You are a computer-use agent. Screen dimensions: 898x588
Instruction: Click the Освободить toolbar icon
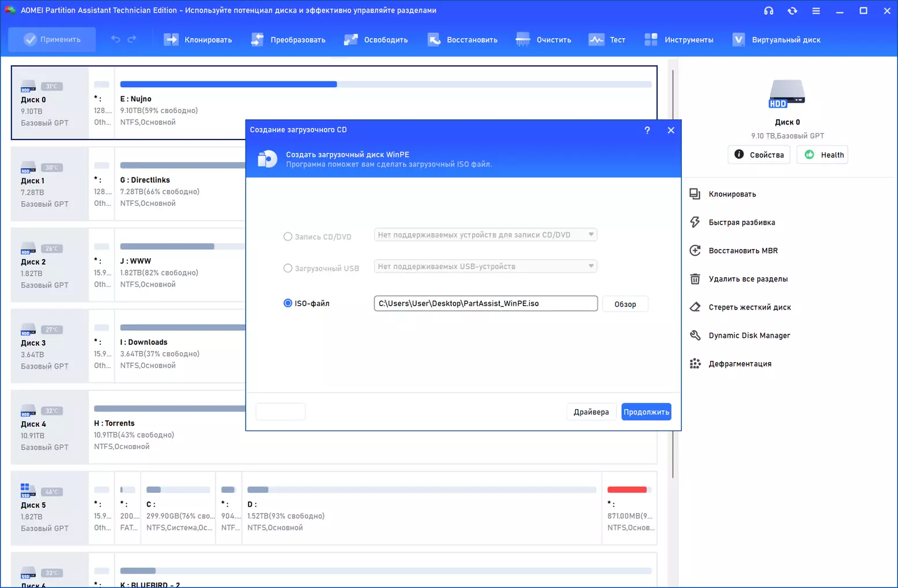tap(350, 40)
